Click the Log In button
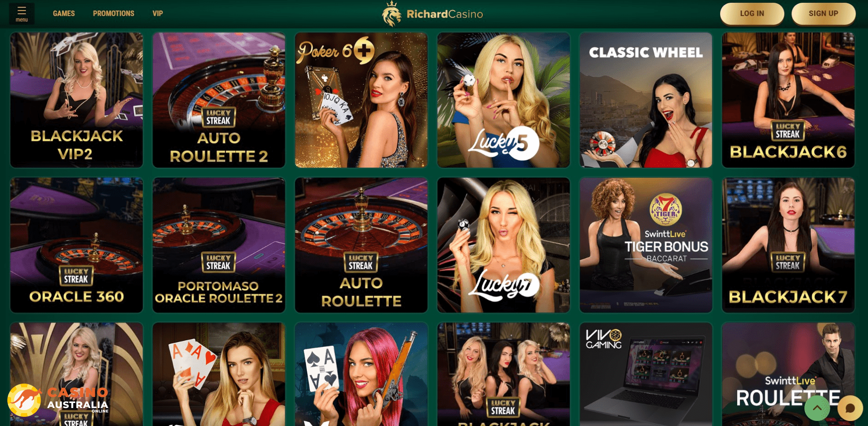Image resolution: width=868 pixels, height=426 pixels. (x=752, y=14)
